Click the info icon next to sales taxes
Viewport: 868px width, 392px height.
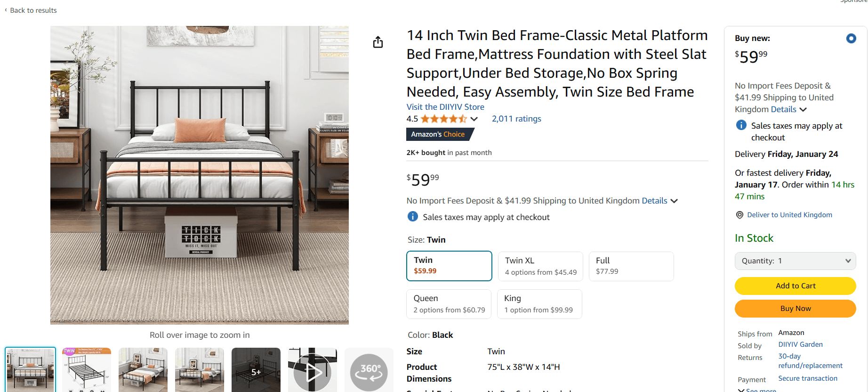(412, 217)
